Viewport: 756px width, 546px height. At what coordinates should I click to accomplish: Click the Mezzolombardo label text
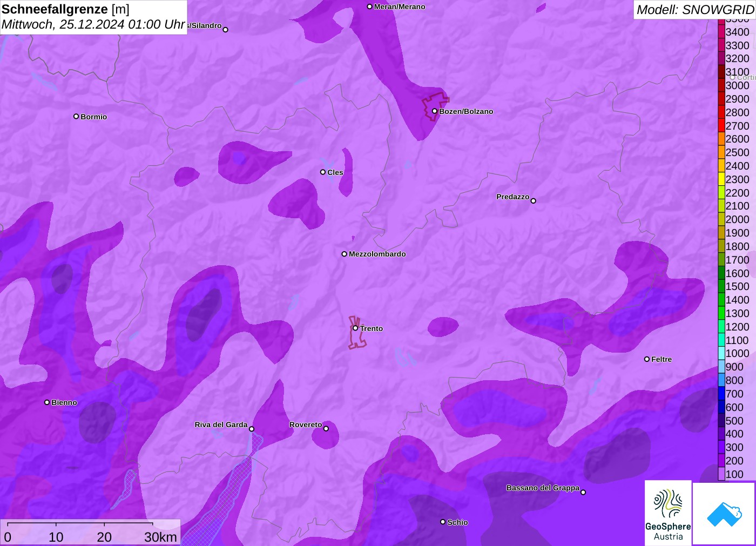point(377,254)
